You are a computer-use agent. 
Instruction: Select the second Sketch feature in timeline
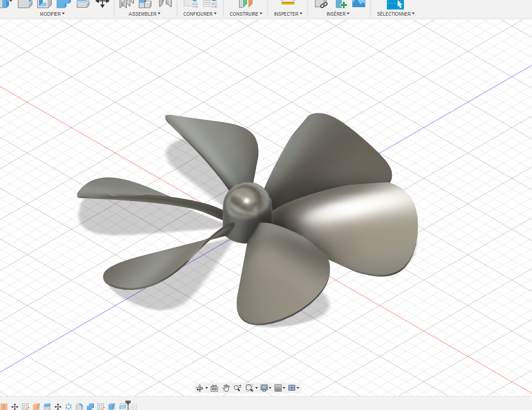coord(101,406)
